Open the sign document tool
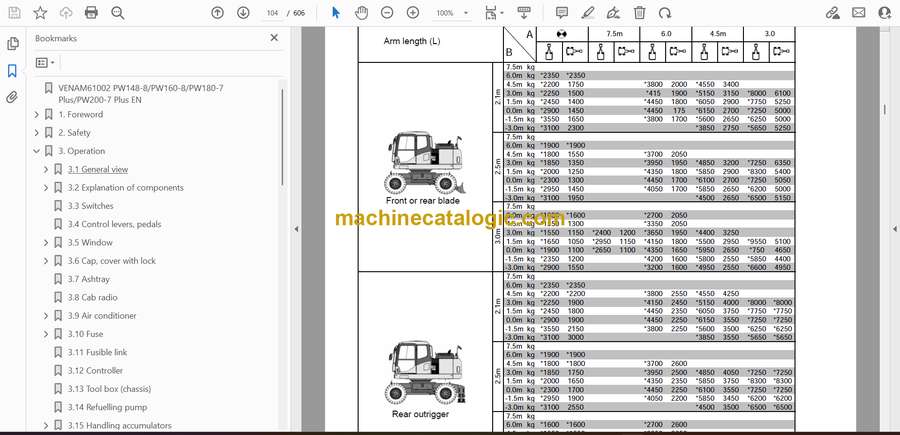Viewport: 900px width, 435px height. click(614, 13)
